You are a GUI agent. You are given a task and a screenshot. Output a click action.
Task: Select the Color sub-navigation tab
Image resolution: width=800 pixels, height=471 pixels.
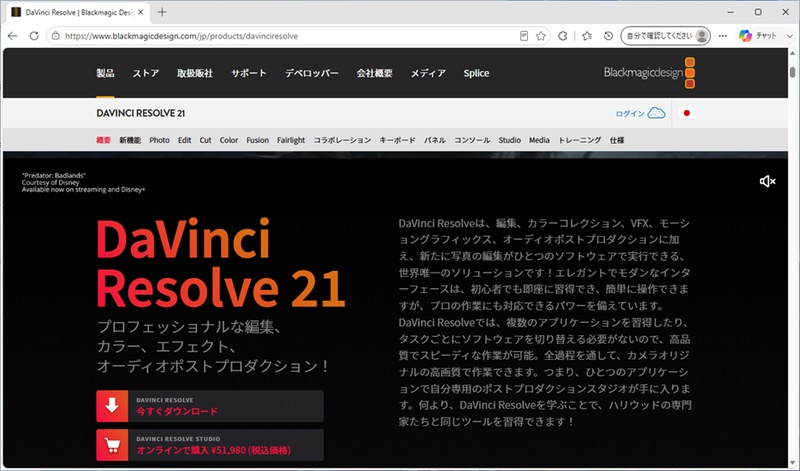pyautogui.click(x=229, y=140)
